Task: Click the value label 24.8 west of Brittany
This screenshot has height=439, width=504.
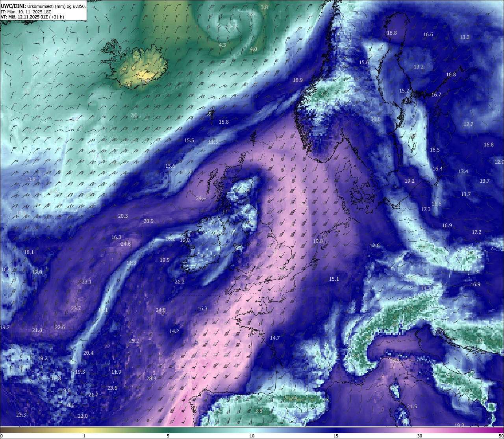Action: pos(161,310)
